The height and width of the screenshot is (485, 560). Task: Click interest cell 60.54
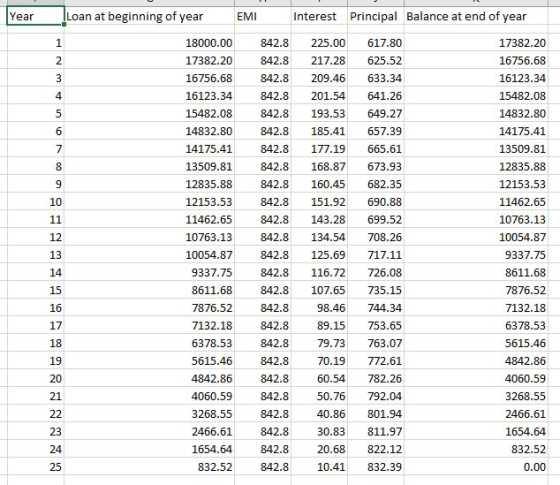(319, 378)
